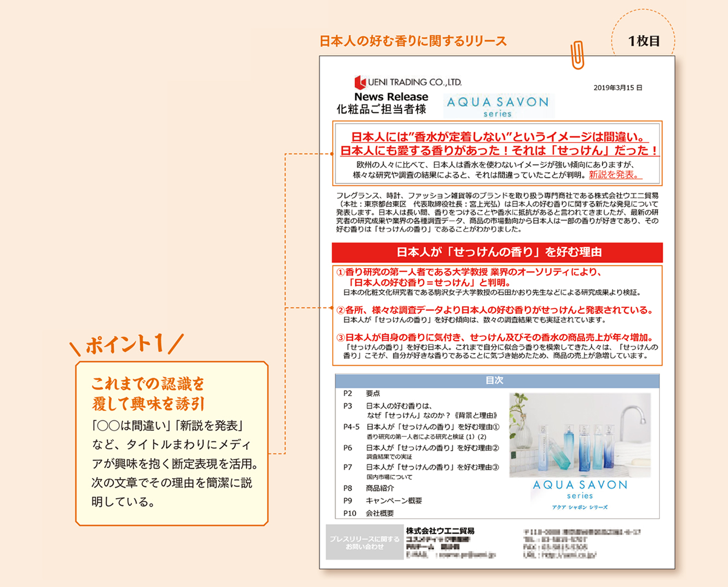Select contents row 'P8 商品紹介'
This screenshot has height=587, width=728.
pos(368,488)
